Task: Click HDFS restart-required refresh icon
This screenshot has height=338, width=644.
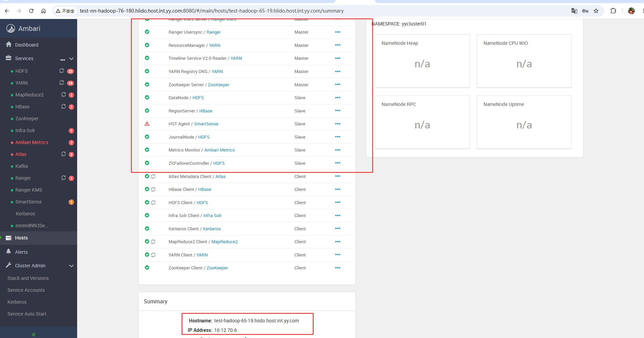Action: [x=62, y=71]
